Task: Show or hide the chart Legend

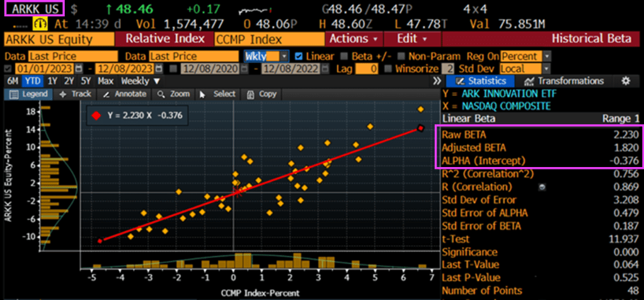Action: pyautogui.click(x=29, y=94)
